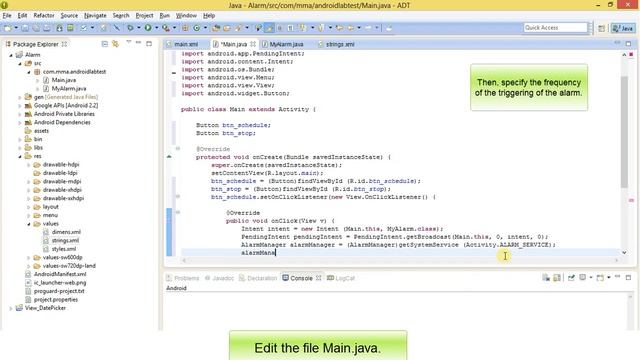Open the Refactor menu
This screenshot has width=640, height=360.
[x=44, y=16]
